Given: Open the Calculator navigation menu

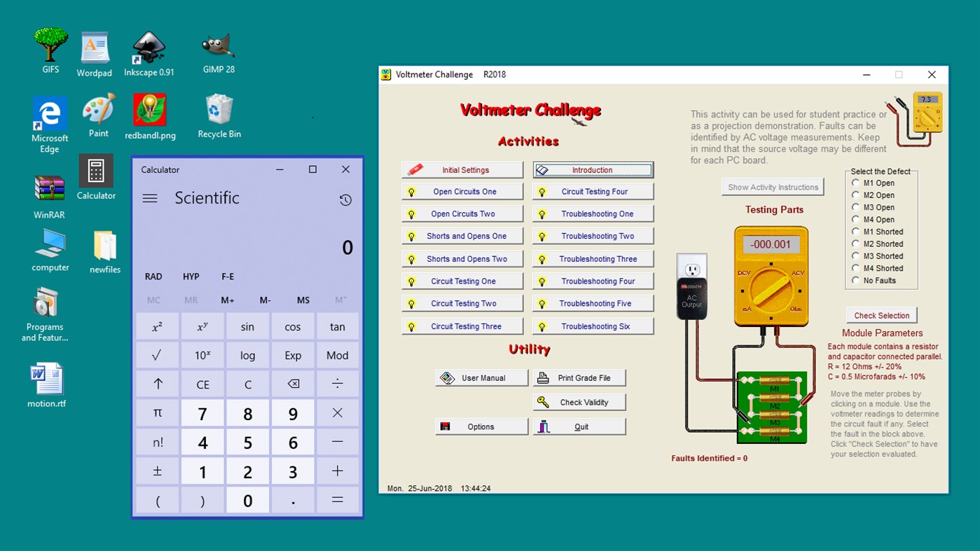Looking at the screenshot, I should pos(149,198).
